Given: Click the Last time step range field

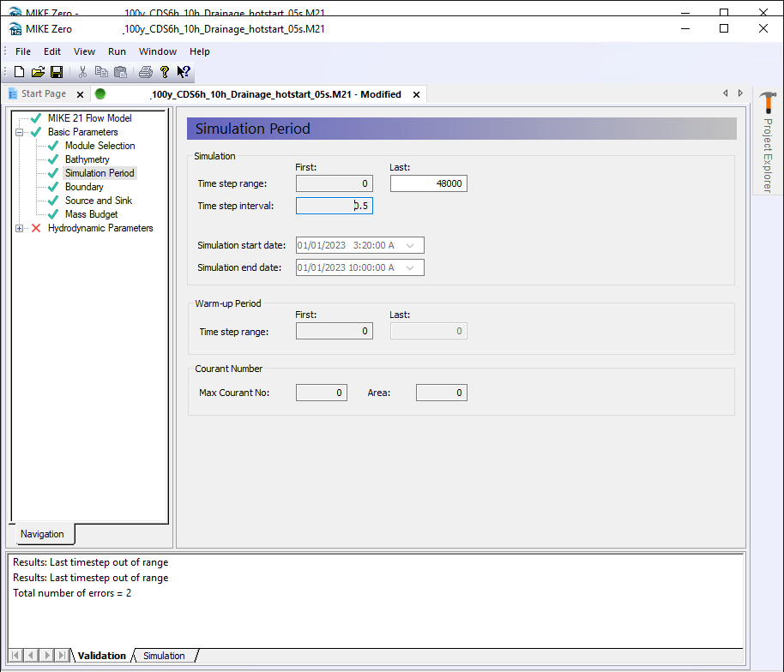Looking at the screenshot, I should [428, 183].
